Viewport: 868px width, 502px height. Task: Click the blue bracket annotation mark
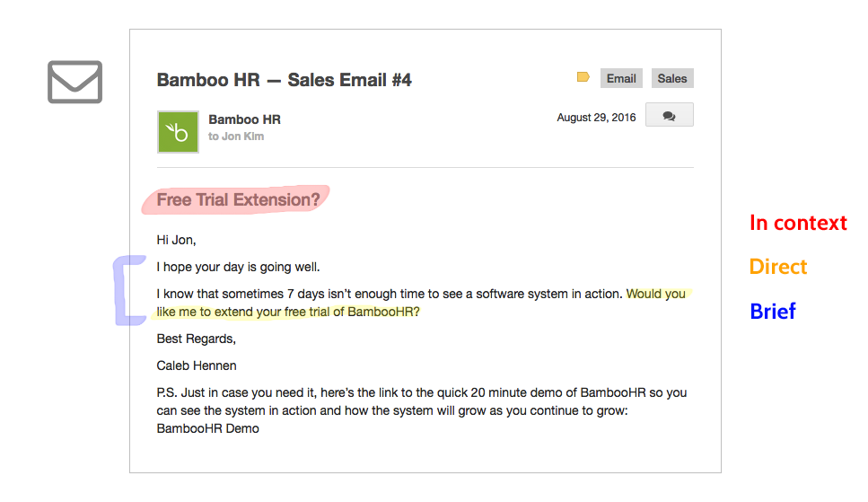pyautogui.click(x=129, y=290)
